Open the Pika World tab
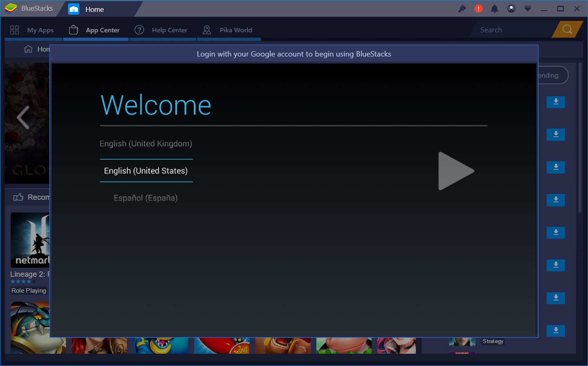The height and width of the screenshot is (366, 588). coord(229,30)
